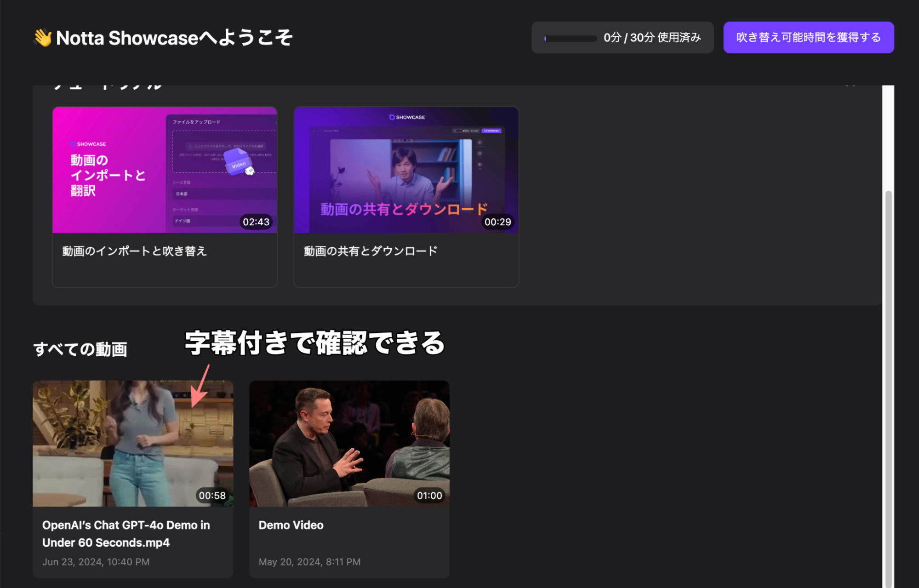Click the 吹き替え可能時間を獲得する button
The width and height of the screenshot is (919, 588).
pyautogui.click(x=808, y=37)
